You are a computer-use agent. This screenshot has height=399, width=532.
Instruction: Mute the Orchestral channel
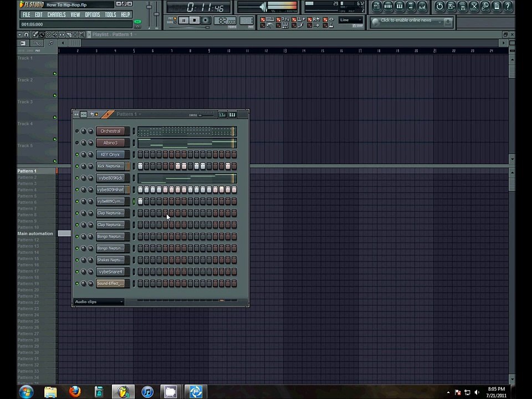[x=77, y=131]
